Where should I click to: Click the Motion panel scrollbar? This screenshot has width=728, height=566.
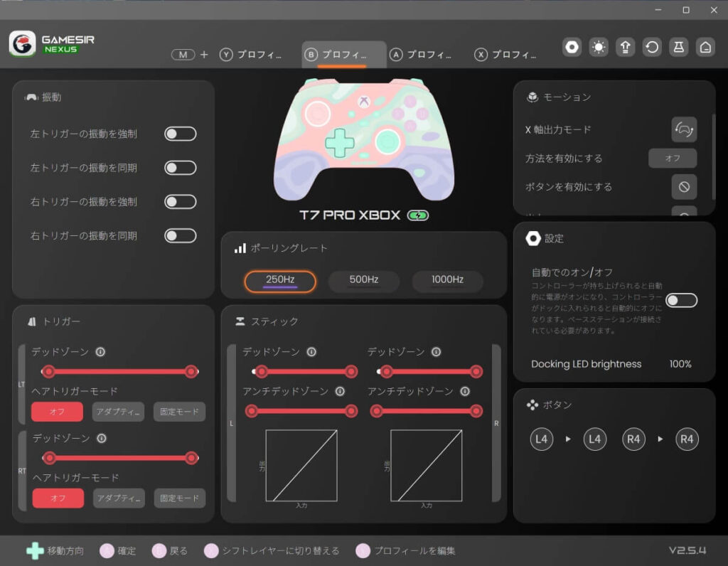tap(714, 157)
